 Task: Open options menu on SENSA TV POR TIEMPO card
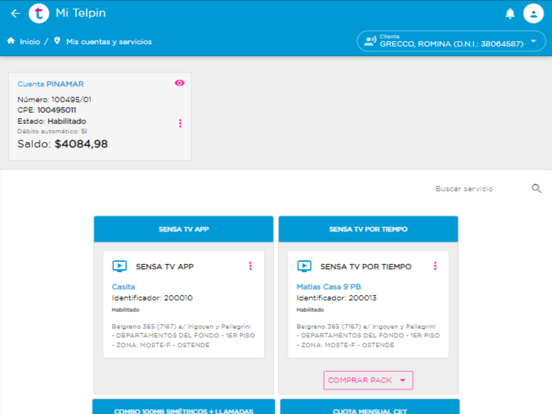click(435, 266)
